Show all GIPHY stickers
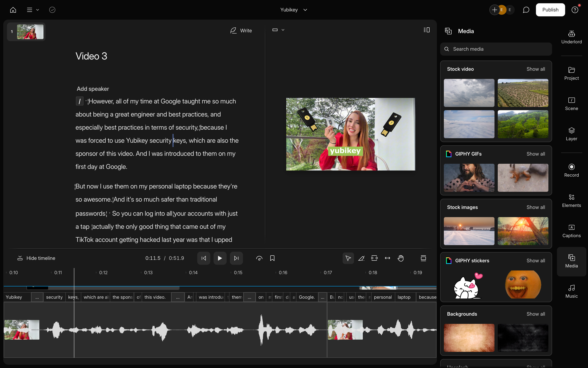Viewport: 588px width, 368px height. click(536, 260)
